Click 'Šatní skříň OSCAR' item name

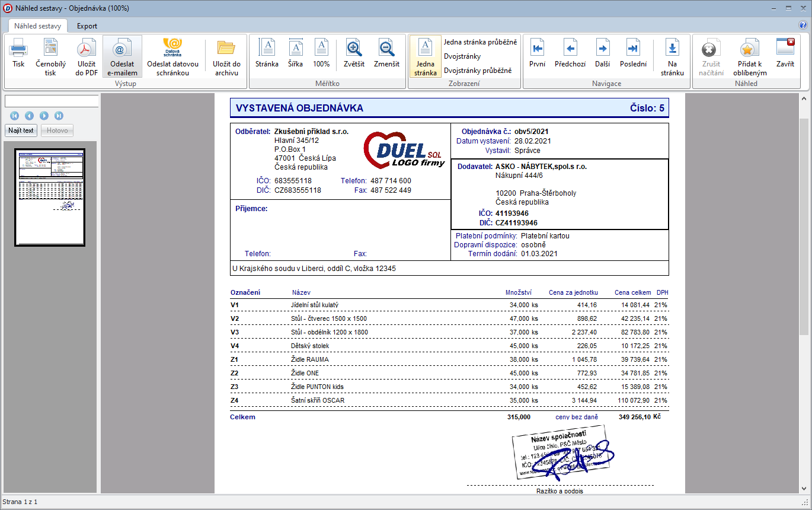[x=318, y=400]
